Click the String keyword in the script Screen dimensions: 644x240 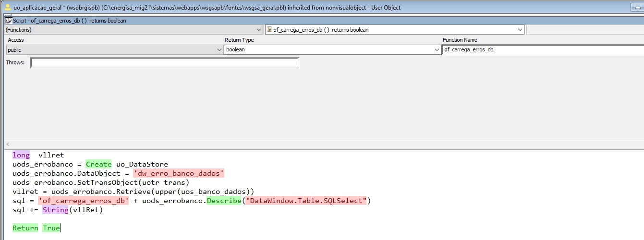coord(55,210)
